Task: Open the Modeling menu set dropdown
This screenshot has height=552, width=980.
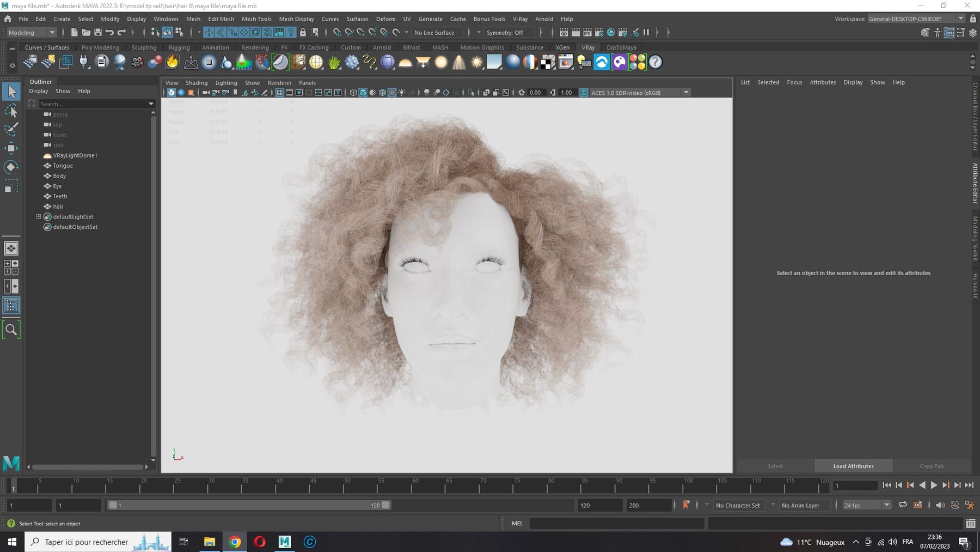Action: (x=31, y=33)
